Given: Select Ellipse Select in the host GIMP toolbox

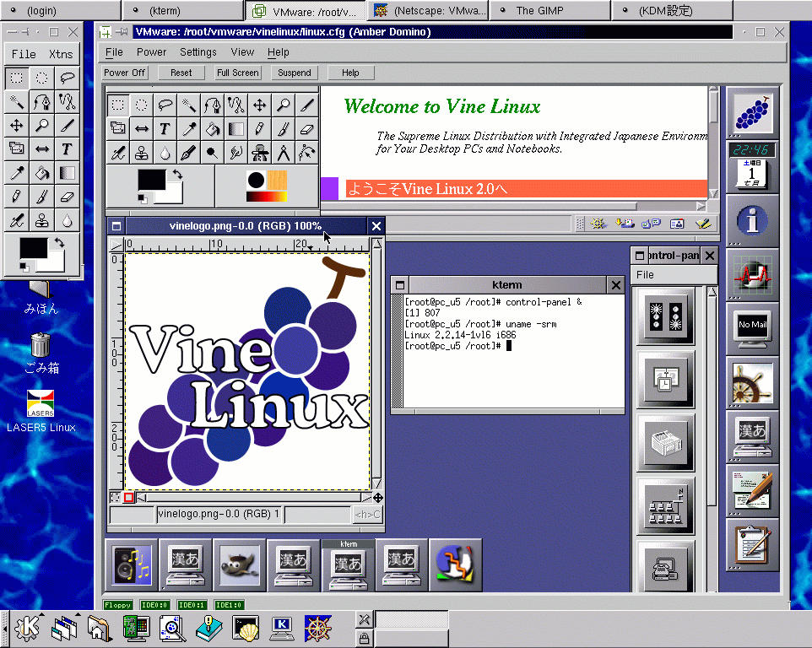Looking at the screenshot, I should pos(42,78).
